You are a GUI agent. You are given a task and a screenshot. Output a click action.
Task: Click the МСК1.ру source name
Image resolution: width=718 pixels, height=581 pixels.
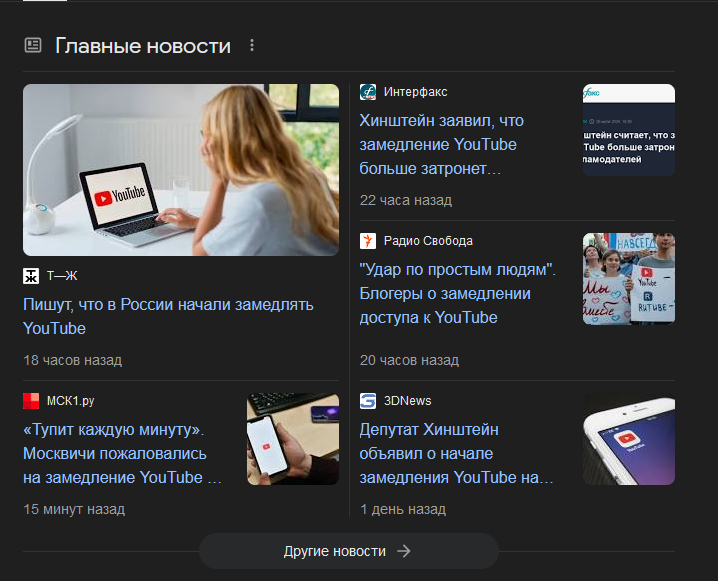tap(71, 401)
